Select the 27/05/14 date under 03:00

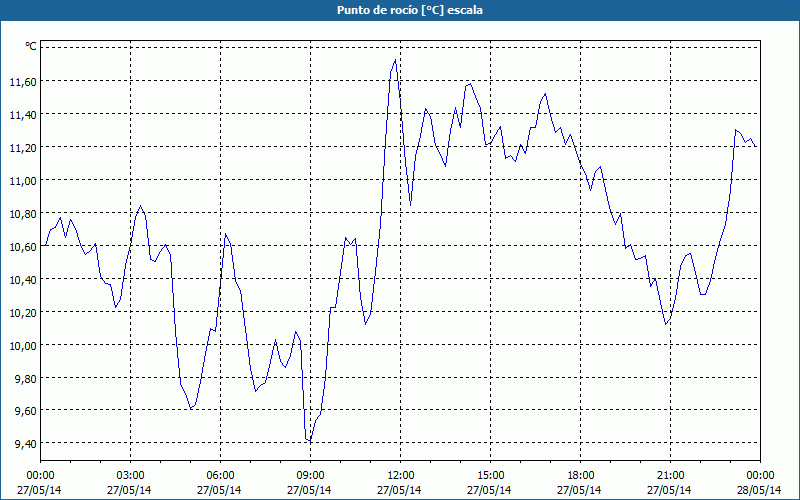(130, 490)
